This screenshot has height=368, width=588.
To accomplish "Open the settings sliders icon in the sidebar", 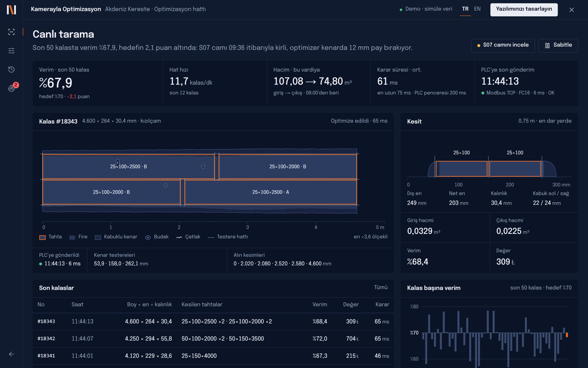I will click(x=11, y=51).
